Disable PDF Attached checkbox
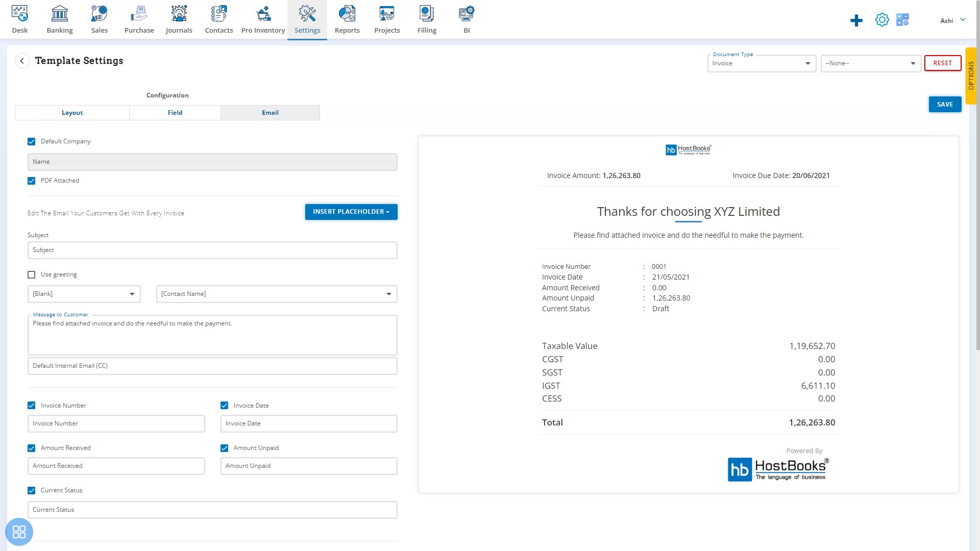Screen dimensions: 980x551 point(32,180)
